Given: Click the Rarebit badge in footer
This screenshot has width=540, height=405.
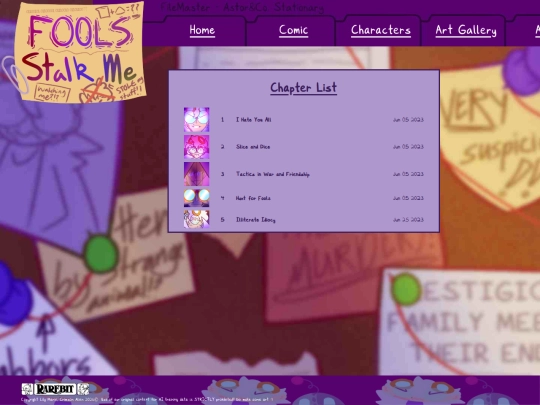Looking at the screenshot, I should coord(55,389).
